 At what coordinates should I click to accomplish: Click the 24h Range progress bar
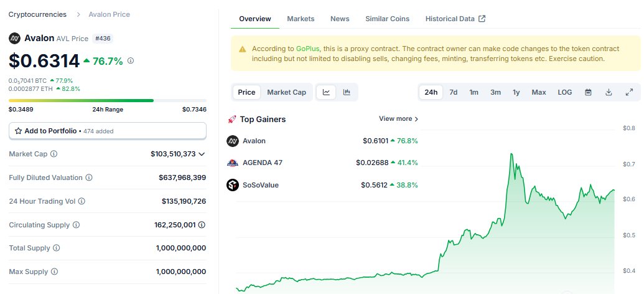point(108,100)
